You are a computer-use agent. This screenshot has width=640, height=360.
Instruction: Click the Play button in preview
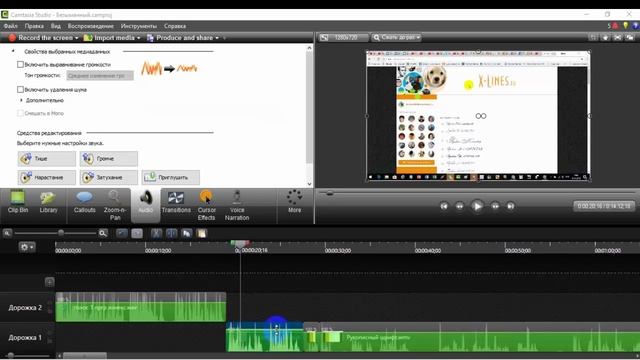(x=477, y=206)
